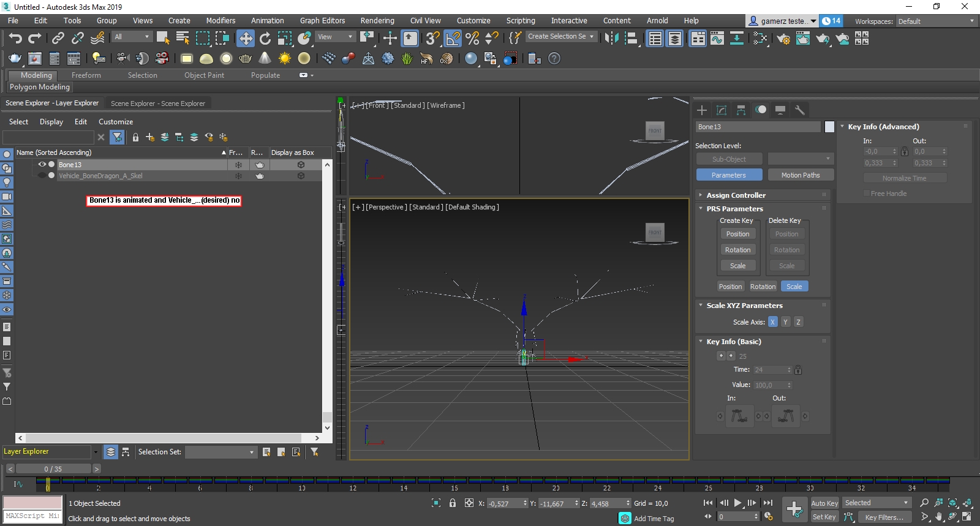
Task: Click the Bone13 object color swatch
Action: (x=829, y=127)
